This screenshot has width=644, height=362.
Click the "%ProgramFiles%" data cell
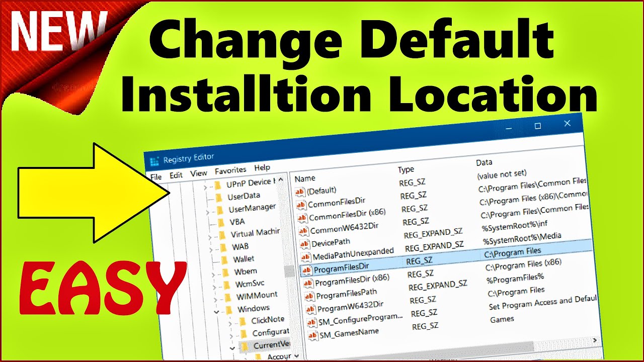[x=515, y=278]
